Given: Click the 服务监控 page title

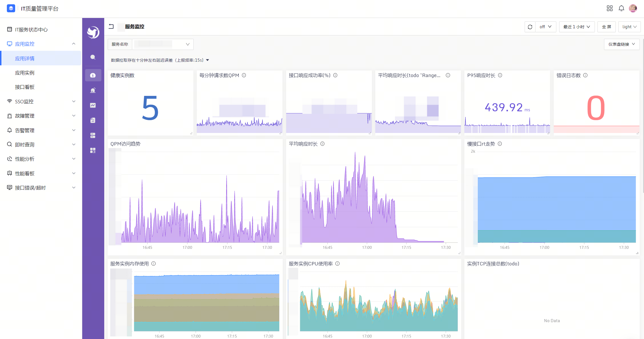Looking at the screenshot, I should point(135,27).
